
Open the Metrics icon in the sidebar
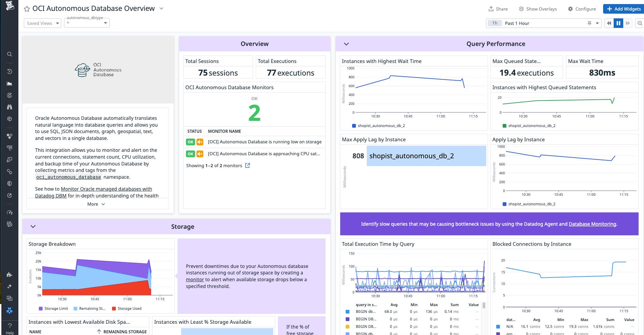(10, 83)
